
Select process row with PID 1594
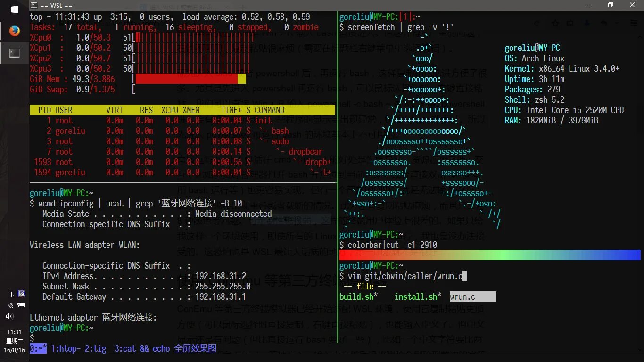point(182,172)
